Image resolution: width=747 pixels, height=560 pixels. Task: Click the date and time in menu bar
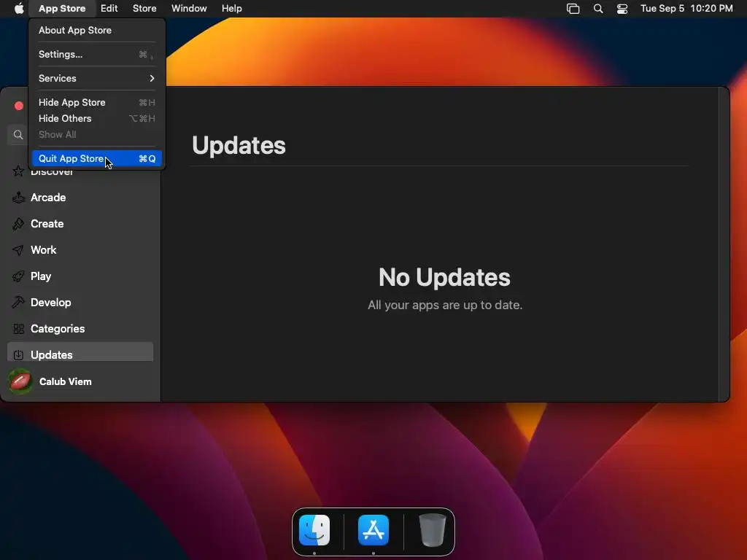coord(686,9)
